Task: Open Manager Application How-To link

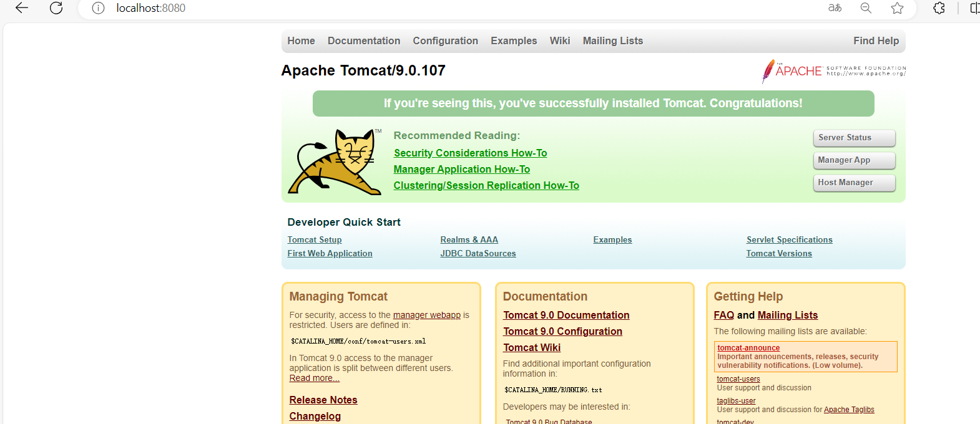Action: 461,169
